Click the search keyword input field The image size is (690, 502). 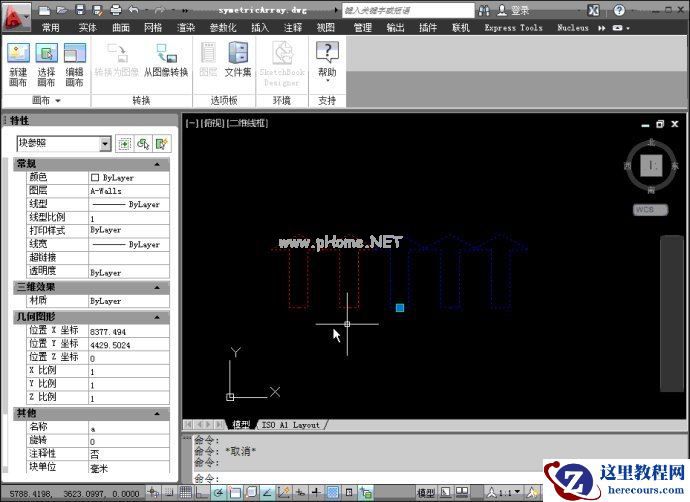point(408,10)
